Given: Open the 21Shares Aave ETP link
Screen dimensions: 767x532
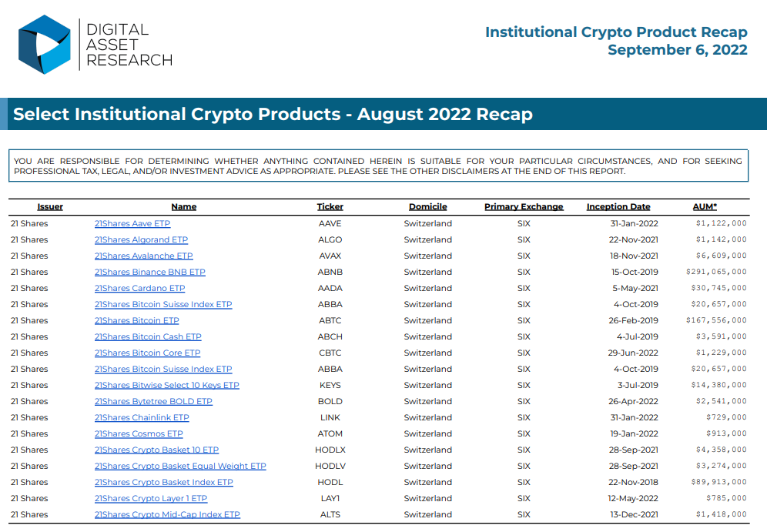Looking at the screenshot, I should click(132, 223).
